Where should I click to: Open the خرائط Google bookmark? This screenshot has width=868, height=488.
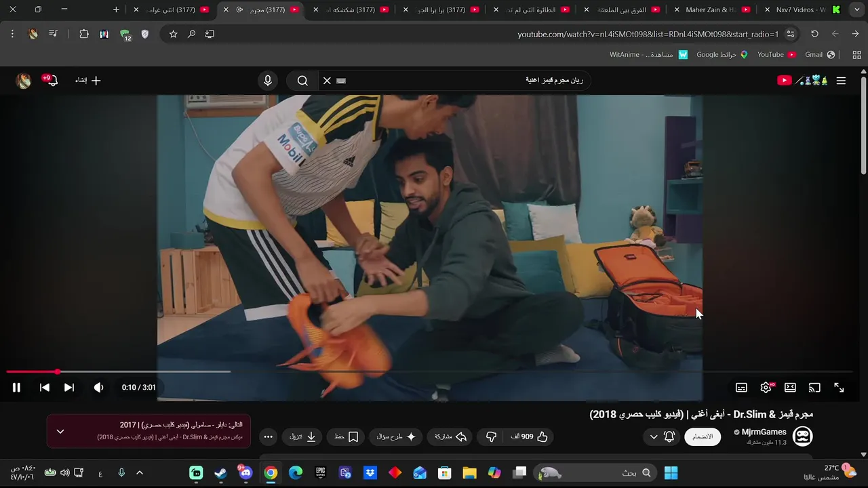point(722,54)
